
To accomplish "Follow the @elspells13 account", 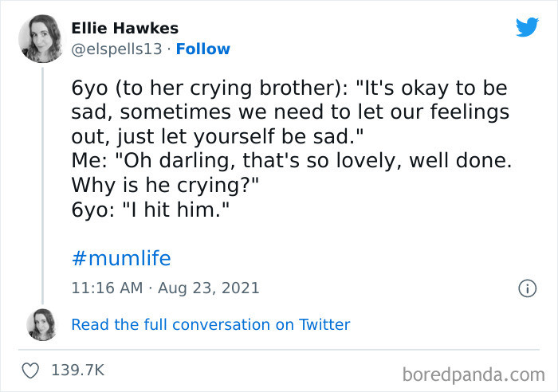I will (202, 49).
